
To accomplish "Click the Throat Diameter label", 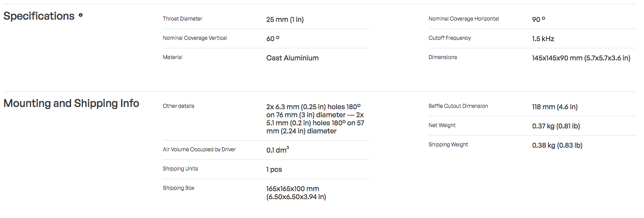I will (x=182, y=19).
